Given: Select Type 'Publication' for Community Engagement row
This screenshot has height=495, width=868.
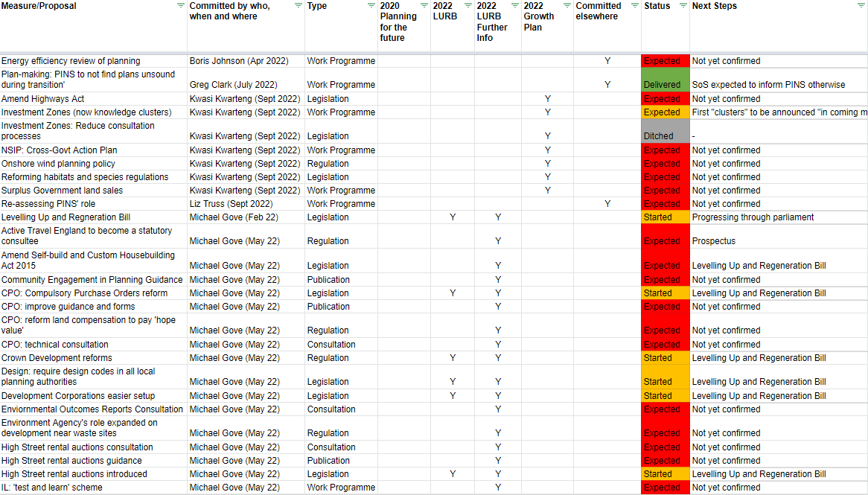Looking at the screenshot, I should point(342,280).
